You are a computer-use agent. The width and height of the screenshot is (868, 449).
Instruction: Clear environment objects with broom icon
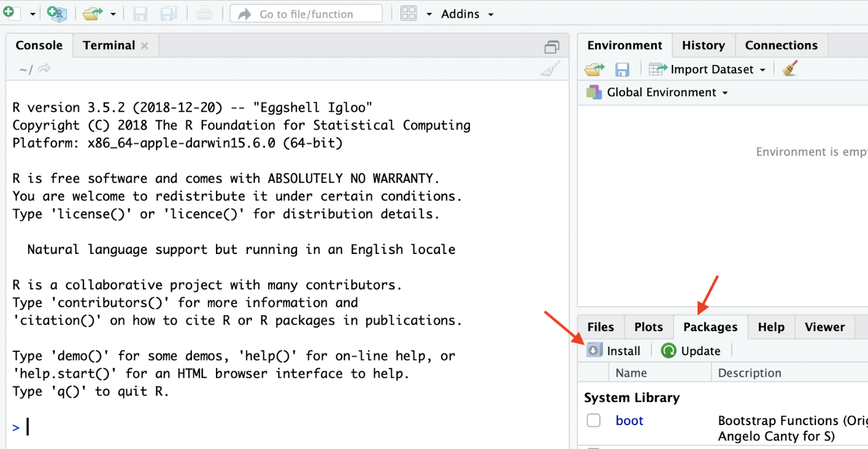pos(789,69)
